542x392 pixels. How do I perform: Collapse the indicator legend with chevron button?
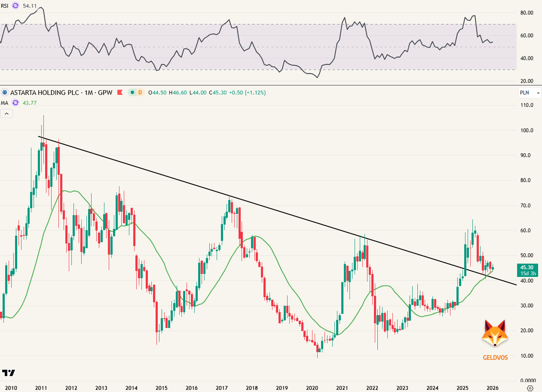point(6,113)
